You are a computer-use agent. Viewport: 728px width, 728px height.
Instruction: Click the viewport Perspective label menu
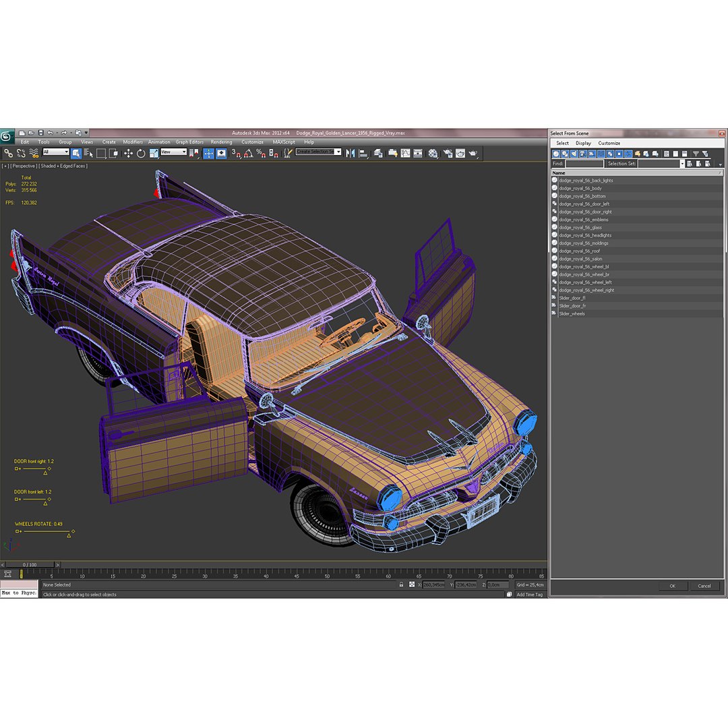click(23, 166)
